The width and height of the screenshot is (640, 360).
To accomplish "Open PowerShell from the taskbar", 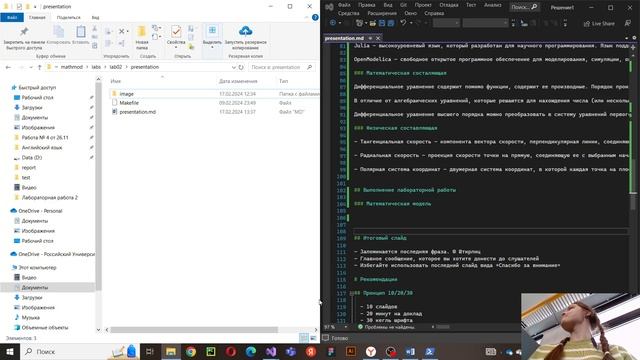I will pos(430,351).
